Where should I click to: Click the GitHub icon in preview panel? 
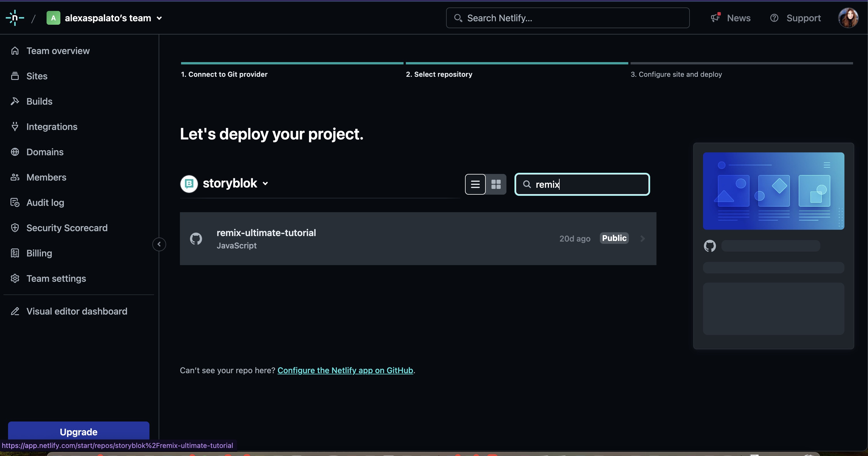pos(710,246)
